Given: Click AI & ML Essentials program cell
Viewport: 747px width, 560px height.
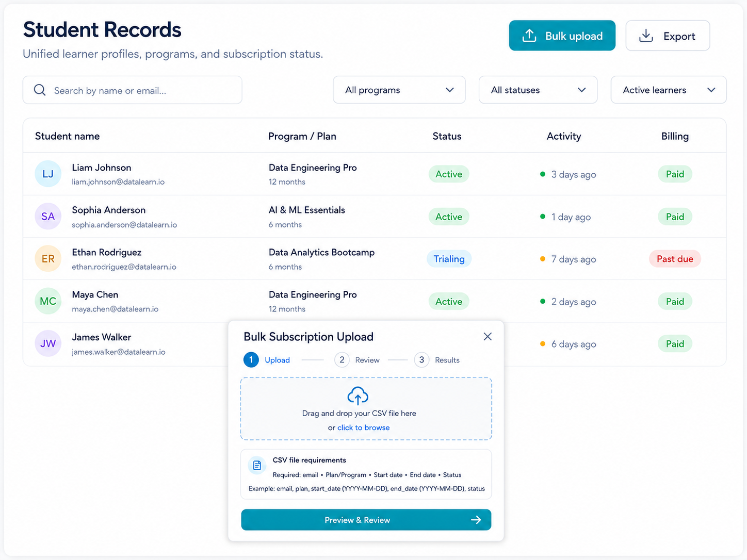Looking at the screenshot, I should tap(307, 210).
